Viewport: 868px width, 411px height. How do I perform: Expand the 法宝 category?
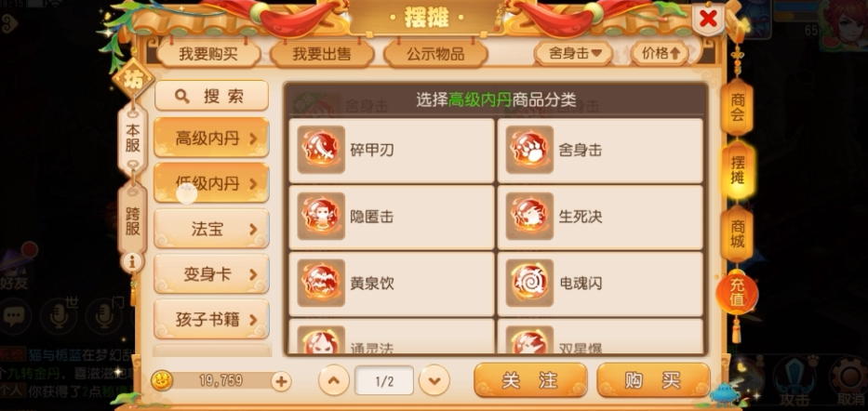coord(211,229)
